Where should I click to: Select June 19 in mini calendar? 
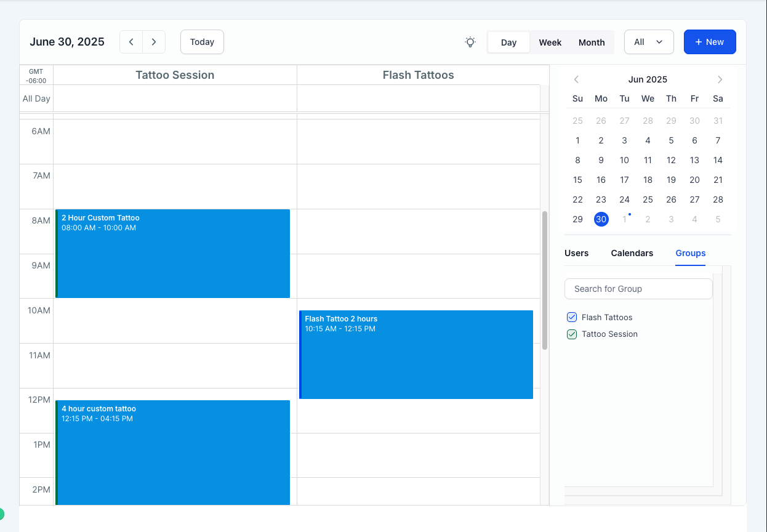click(x=671, y=180)
